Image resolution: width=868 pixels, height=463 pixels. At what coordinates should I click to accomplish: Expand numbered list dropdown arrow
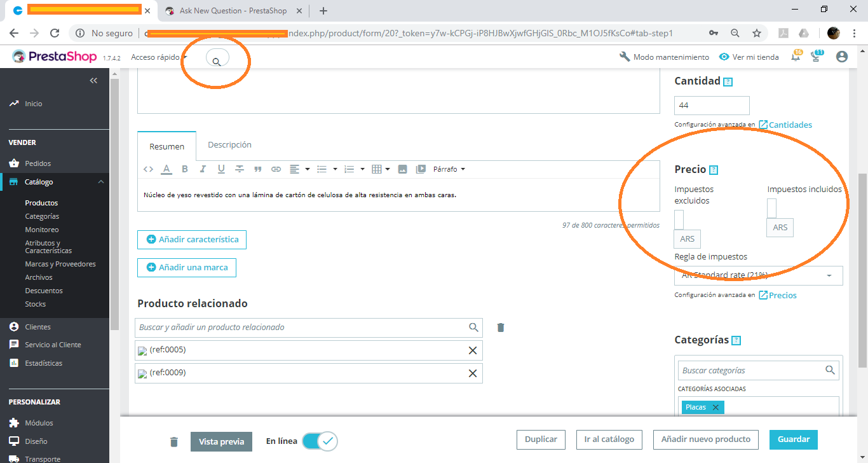tap(362, 169)
